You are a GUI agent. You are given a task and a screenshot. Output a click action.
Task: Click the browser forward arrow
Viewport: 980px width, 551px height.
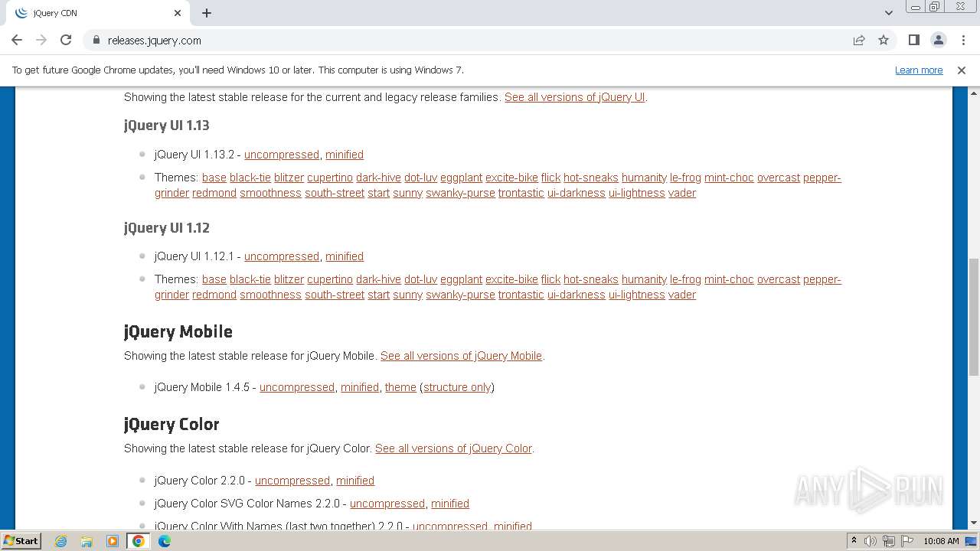tap(41, 40)
